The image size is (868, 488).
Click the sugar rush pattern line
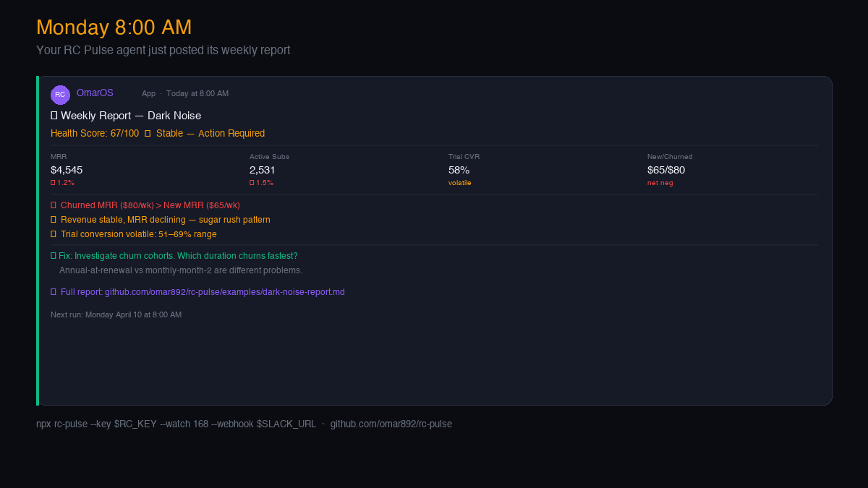click(x=161, y=220)
